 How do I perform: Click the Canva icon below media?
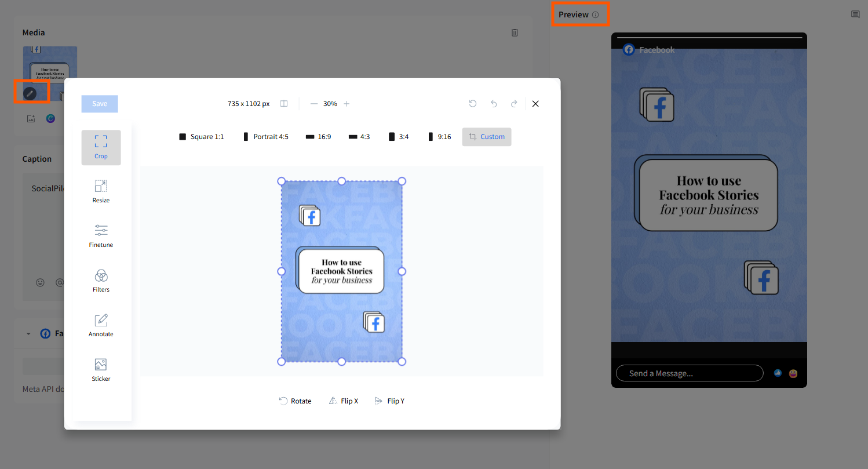tap(50, 118)
